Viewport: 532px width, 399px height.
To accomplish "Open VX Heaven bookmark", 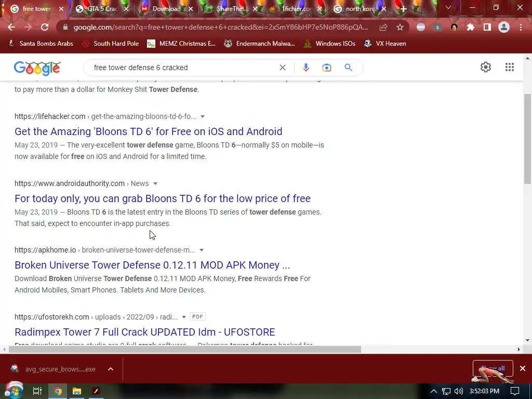I will [x=385, y=44].
